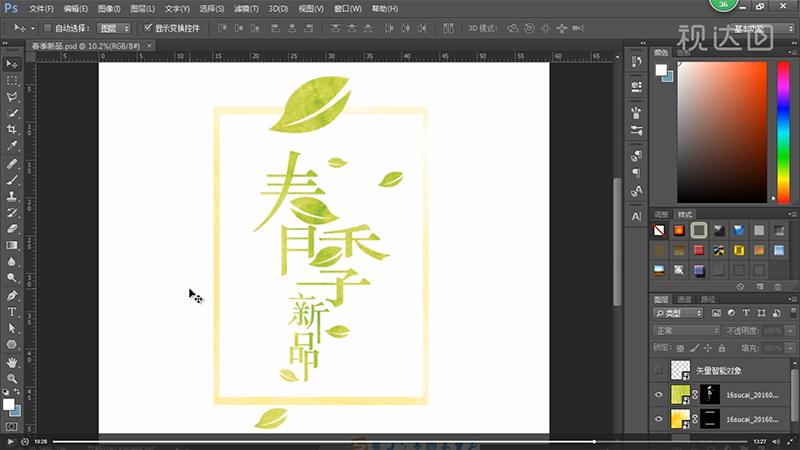Image resolution: width=800 pixels, height=450 pixels.
Task: Click mask thumbnail of green 16sucai layer
Action: tap(710, 395)
